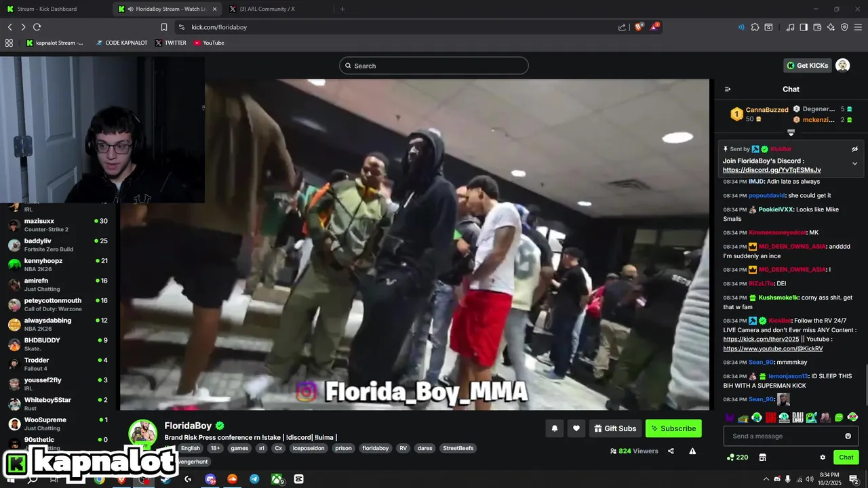Open the user profile avatar menu
868x488 pixels.
click(x=842, y=66)
